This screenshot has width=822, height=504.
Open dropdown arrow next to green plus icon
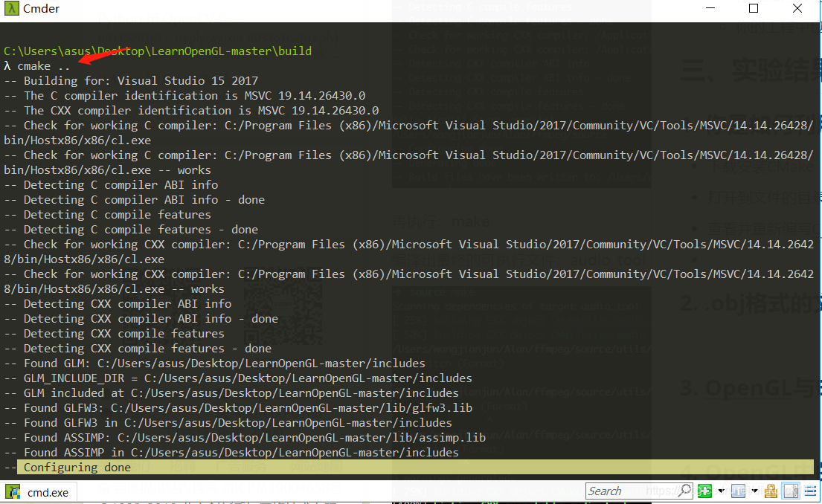tap(722, 491)
